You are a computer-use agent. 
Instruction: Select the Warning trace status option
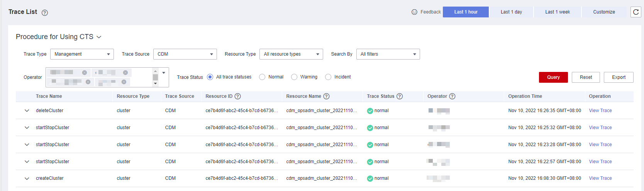[294, 77]
